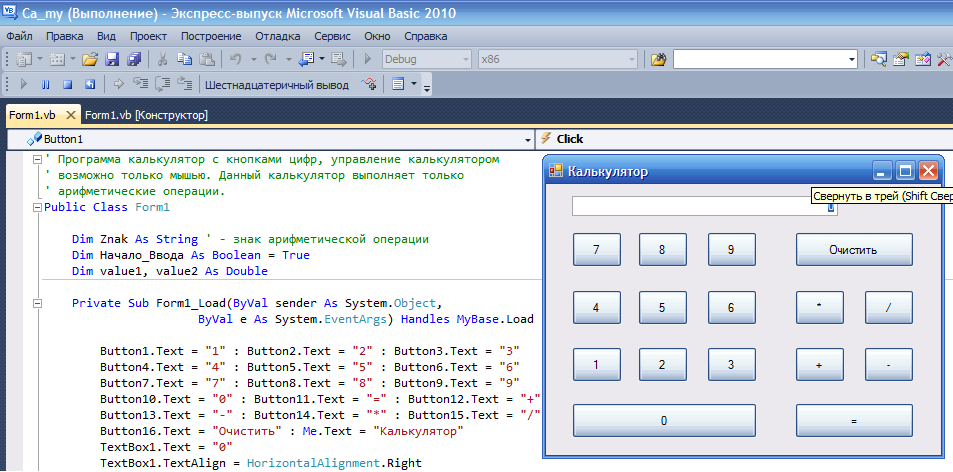Open the Правка menu
This screenshot has width=953, height=472.
coord(64,36)
